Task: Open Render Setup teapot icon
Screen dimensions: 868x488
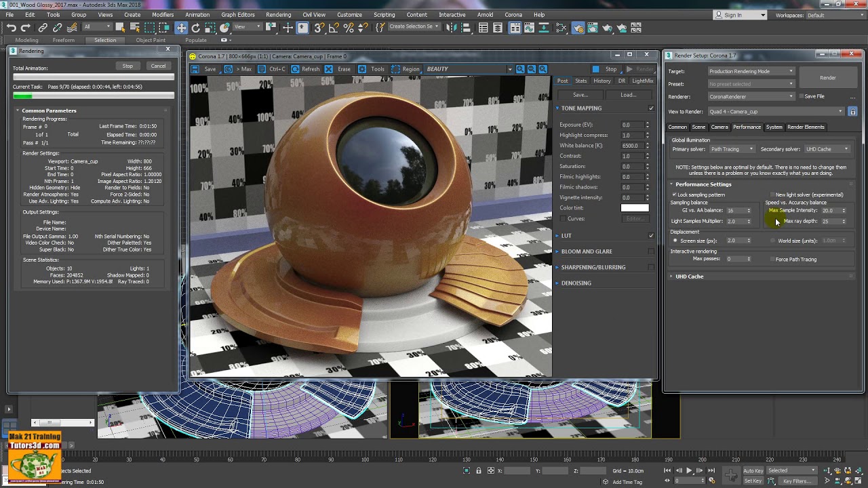Action: (578, 28)
